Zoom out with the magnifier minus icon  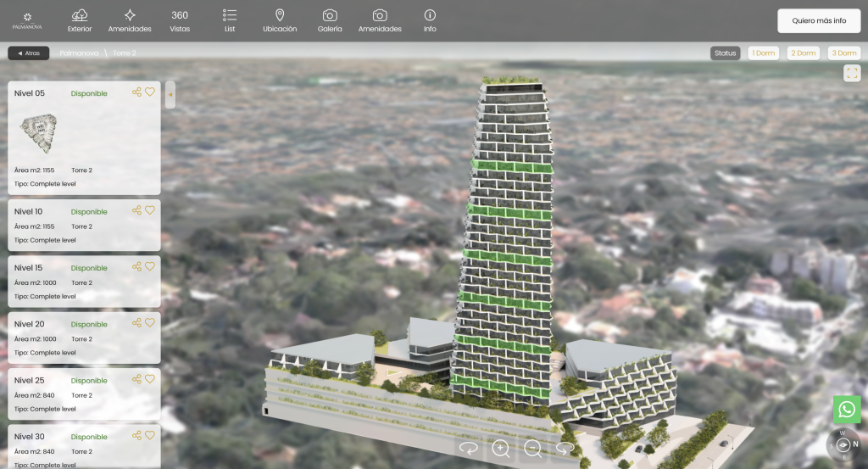tap(532, 449)
